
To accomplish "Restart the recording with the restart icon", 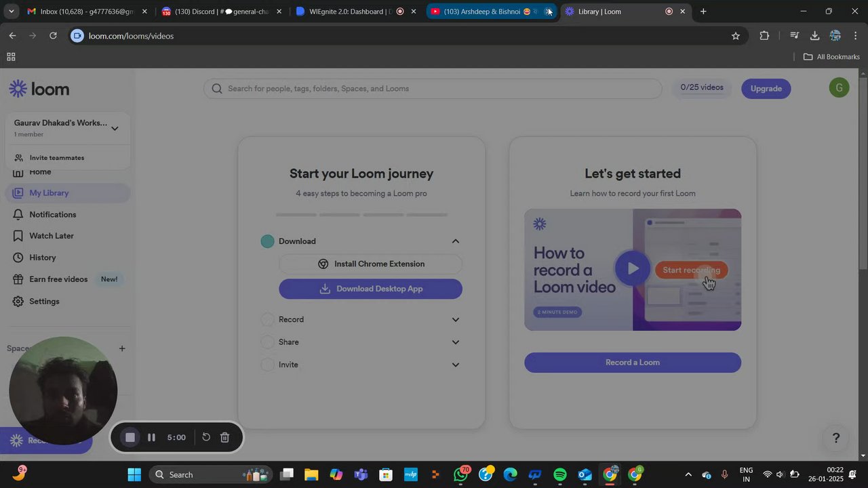I will tap(206, 438).
